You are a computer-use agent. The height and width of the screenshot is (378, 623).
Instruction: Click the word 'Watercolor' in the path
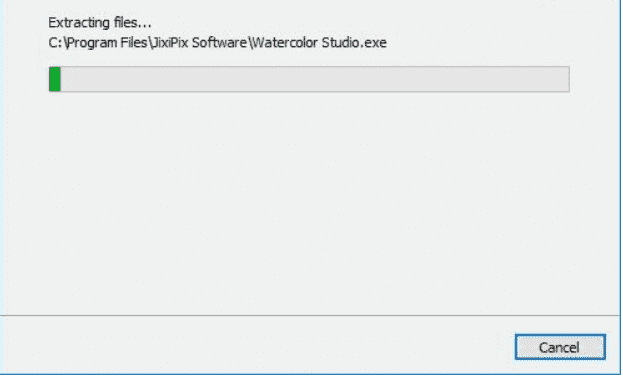285,43
